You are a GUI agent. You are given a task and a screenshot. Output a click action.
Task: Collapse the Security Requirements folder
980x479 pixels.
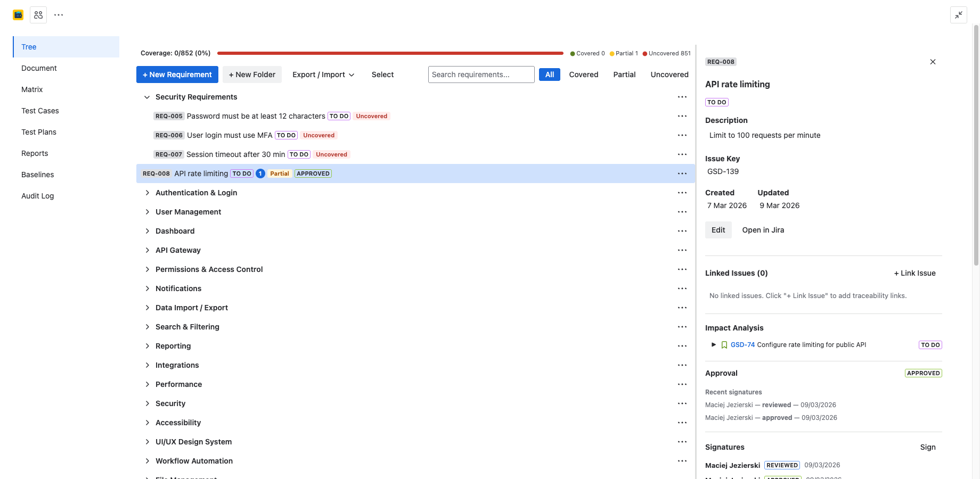point(147,97)
